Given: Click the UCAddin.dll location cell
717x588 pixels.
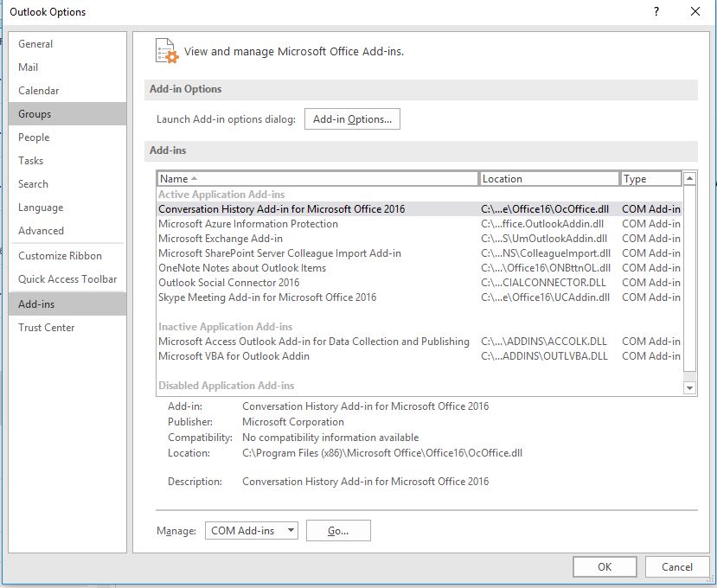Looking at the screenshot, I should [545, 297].
